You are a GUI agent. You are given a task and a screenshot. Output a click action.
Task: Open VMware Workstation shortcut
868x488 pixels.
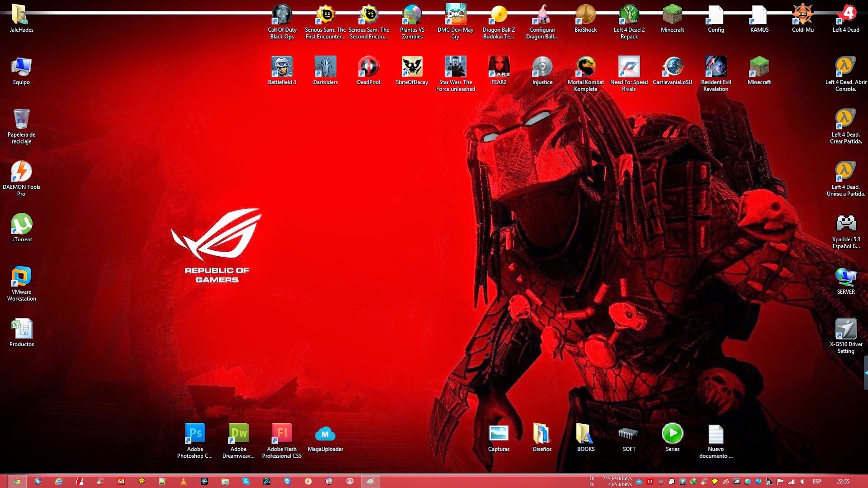(21, 283)
